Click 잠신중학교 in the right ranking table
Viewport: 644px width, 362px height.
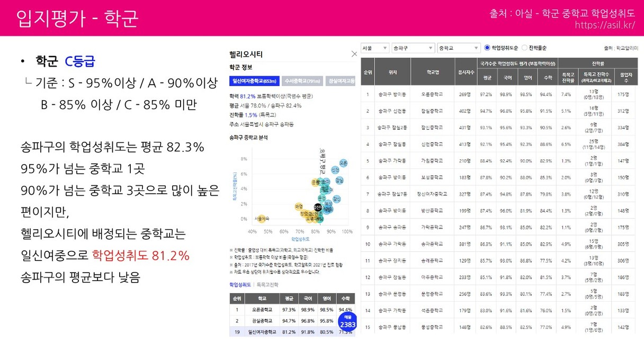433,128
